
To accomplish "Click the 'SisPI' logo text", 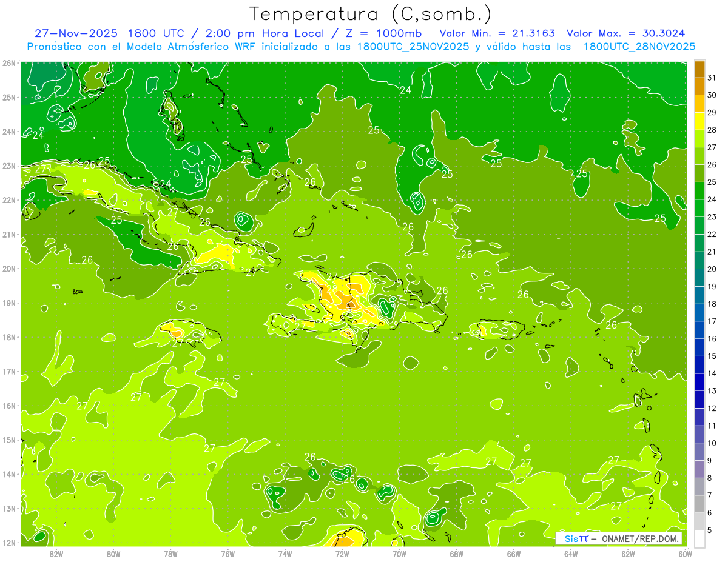I will point(576,538).
